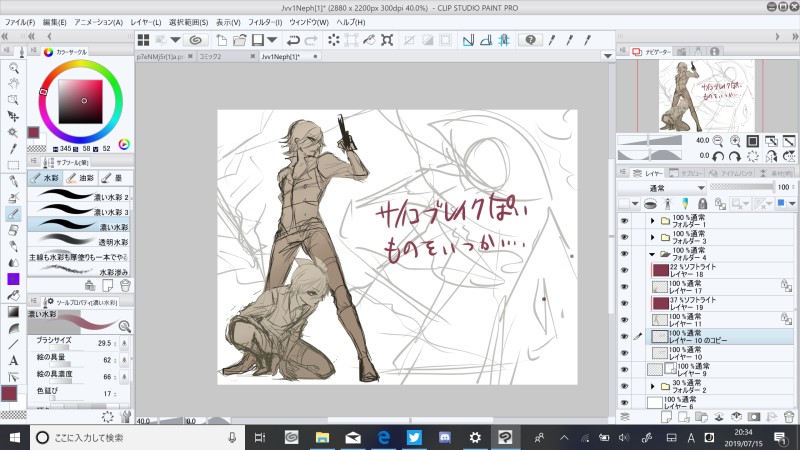Open the フィルター(I) menu
Viewport: 800px width, 450px height.
(264, 21)
